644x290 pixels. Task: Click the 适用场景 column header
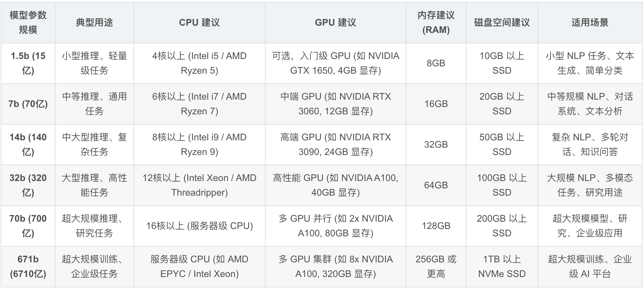pyautogui.click(x=590, y=22)
